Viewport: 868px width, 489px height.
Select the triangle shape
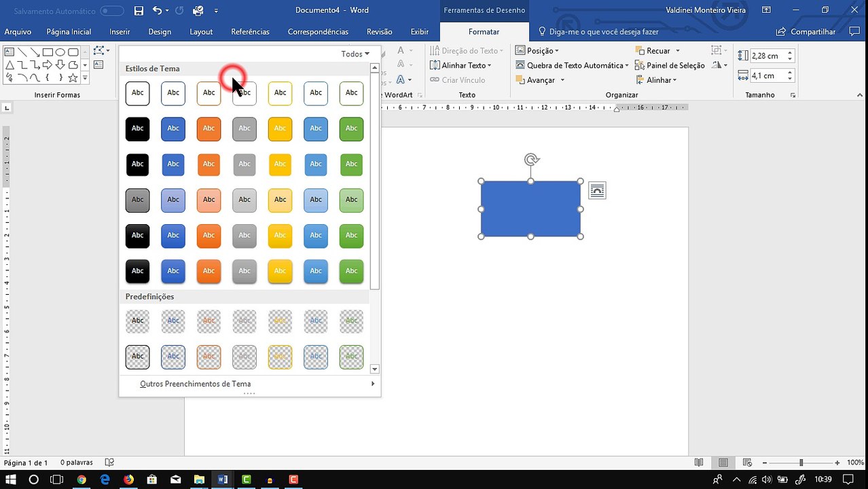(10, 65)
